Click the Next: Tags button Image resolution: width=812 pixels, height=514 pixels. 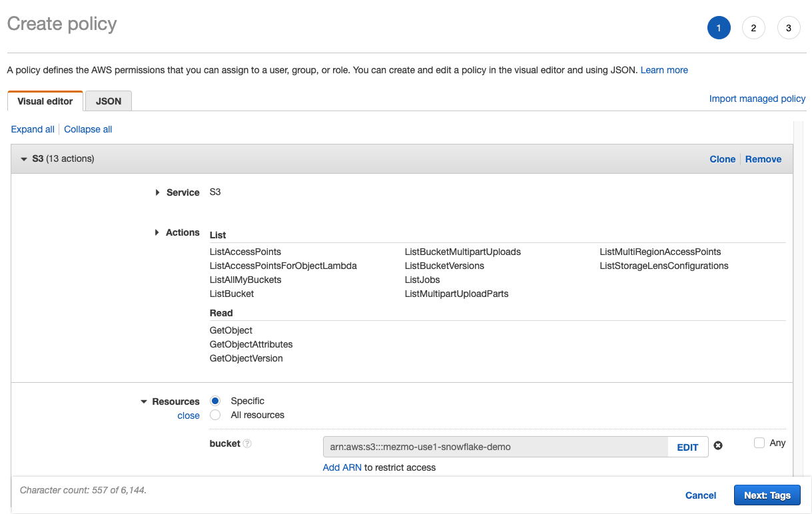(x=767, y=495)
